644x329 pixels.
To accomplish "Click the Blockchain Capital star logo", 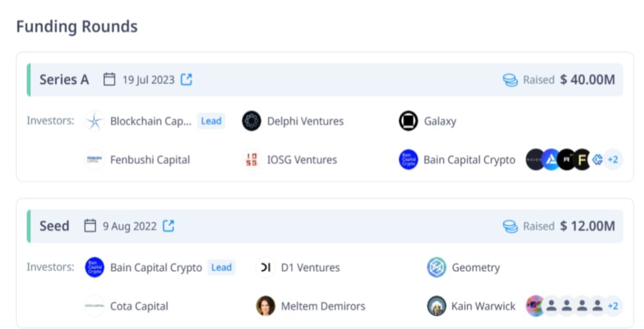I will click(x=94, y=121).
